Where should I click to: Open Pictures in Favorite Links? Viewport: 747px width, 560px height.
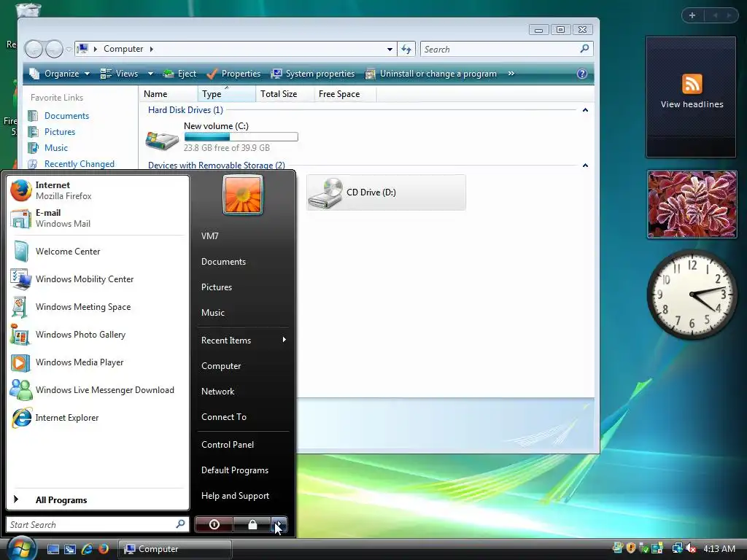coord(60,132)
